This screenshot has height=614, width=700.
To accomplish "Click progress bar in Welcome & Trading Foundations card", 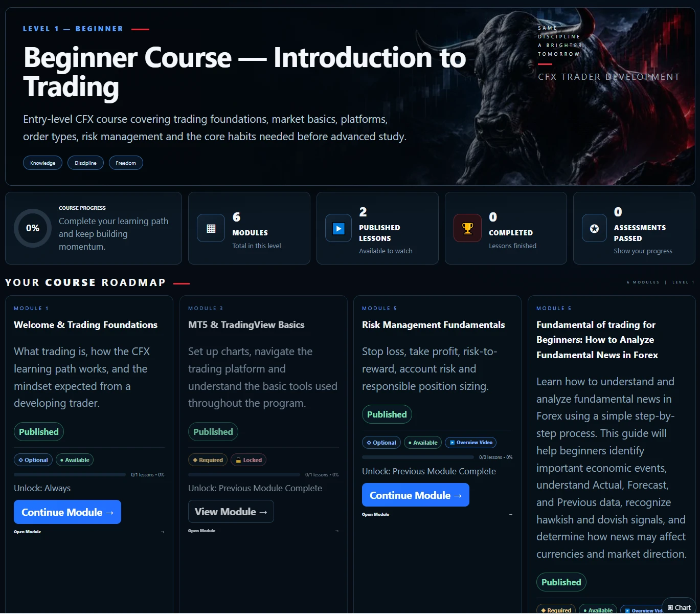I will (70, 475).
